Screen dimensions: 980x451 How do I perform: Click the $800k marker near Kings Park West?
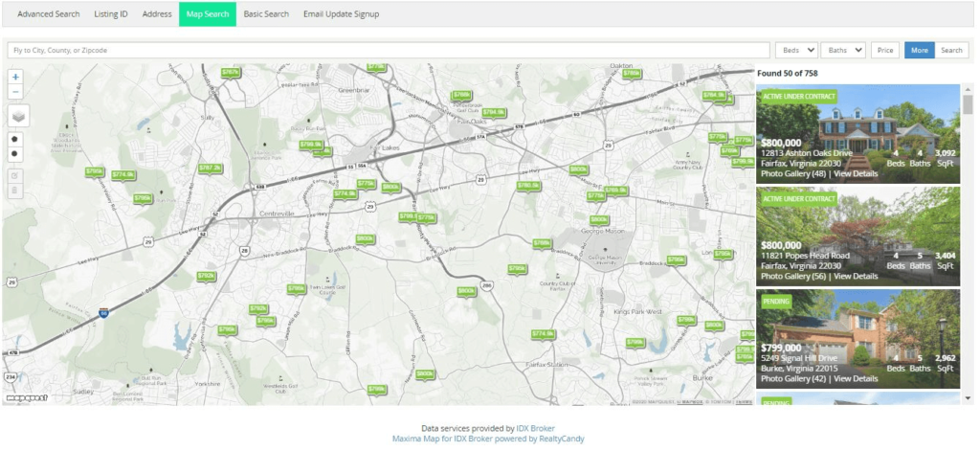tap(714, 326)
